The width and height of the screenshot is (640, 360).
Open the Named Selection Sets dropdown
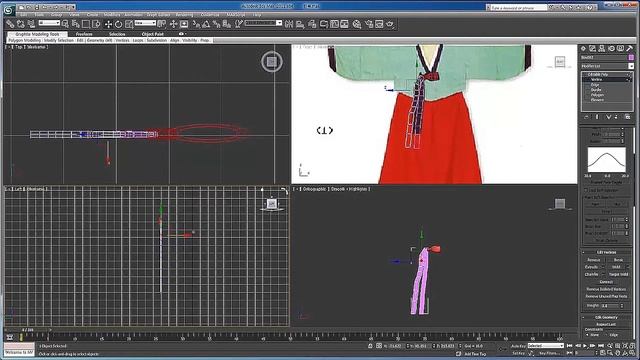263,23
